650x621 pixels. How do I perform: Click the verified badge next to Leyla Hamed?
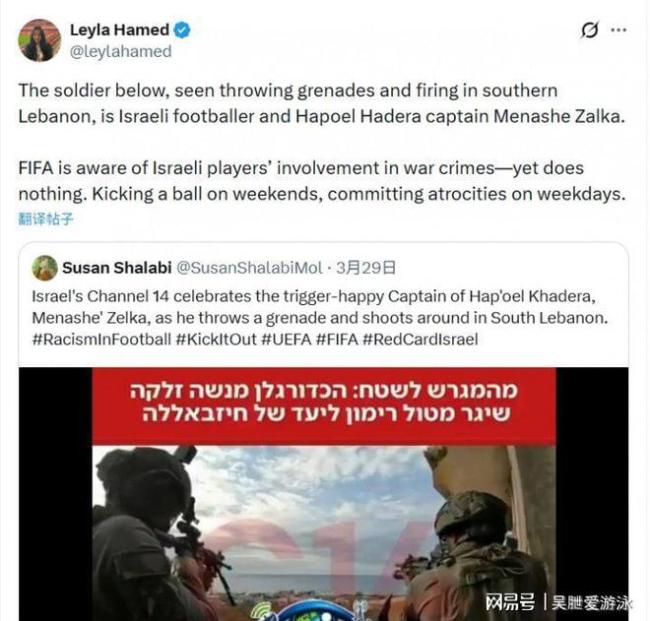tap(182, 30)
